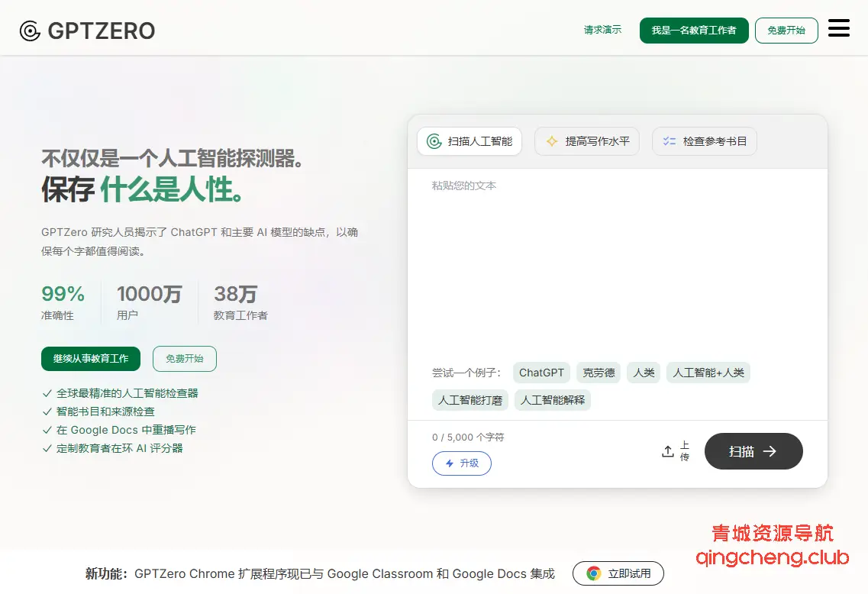Viewport: 868px width, 594px height.
Task: Switch to the 提高写作水平 tab
Action: tap(586, 140)
